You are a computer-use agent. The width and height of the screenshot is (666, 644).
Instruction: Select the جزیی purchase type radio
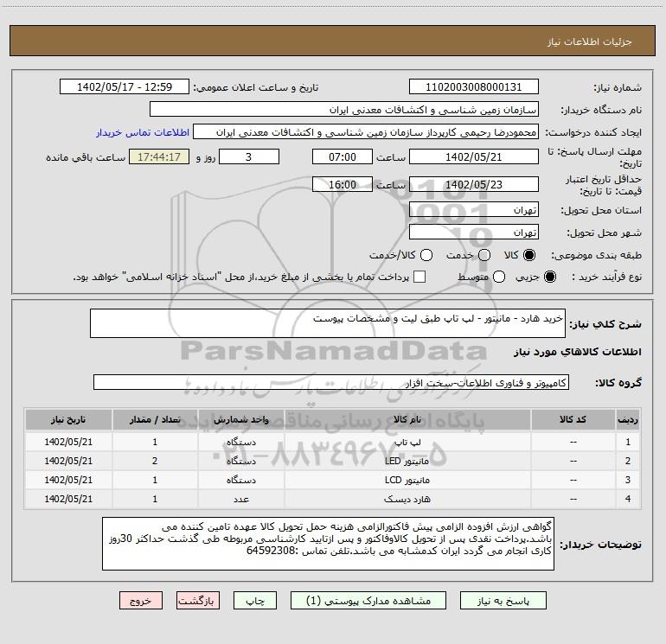pos(549,277)
